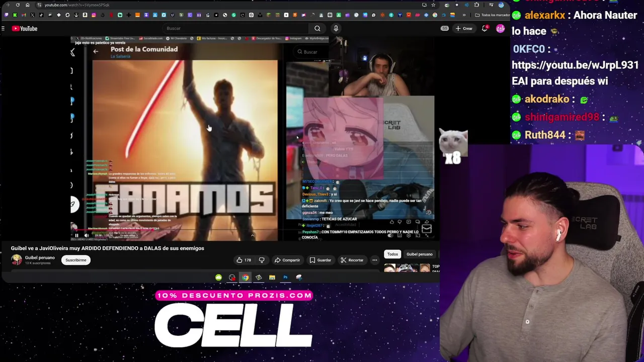This screenshot has height=362, width=644.
Task: Open the YouTube guide hamburger menu
Action: point(3,29)
